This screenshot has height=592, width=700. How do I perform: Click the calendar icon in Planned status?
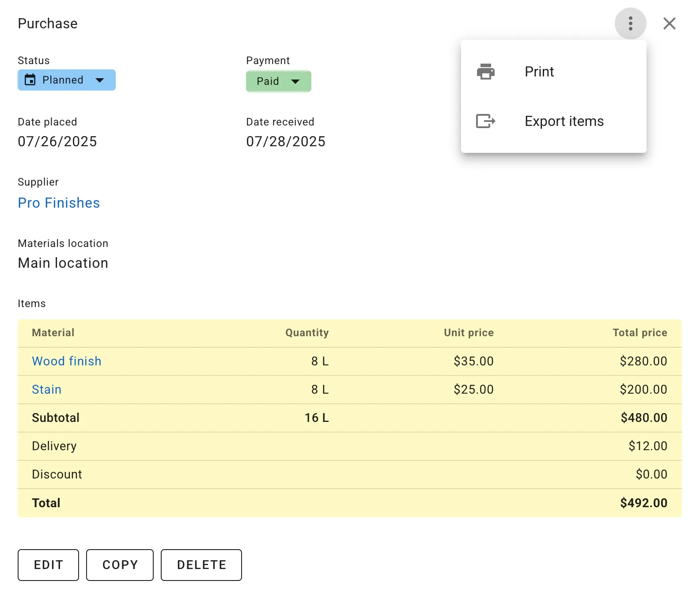tap(30, 80)
